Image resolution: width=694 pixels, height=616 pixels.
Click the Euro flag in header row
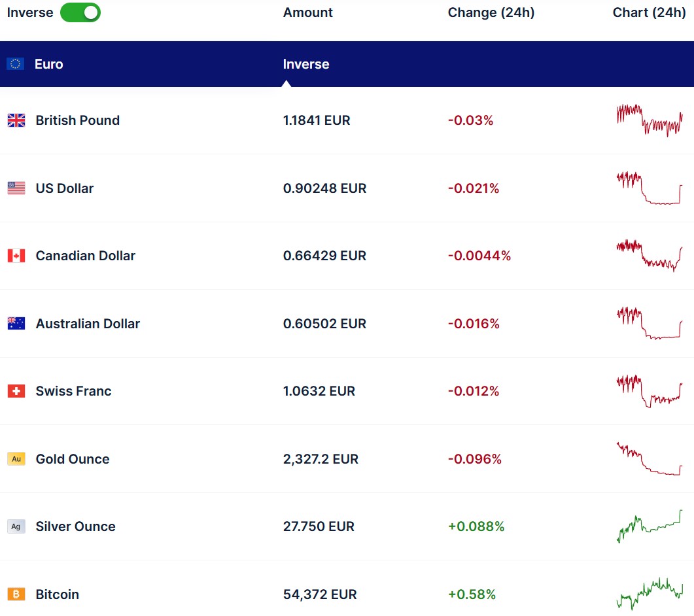point(16,64)
